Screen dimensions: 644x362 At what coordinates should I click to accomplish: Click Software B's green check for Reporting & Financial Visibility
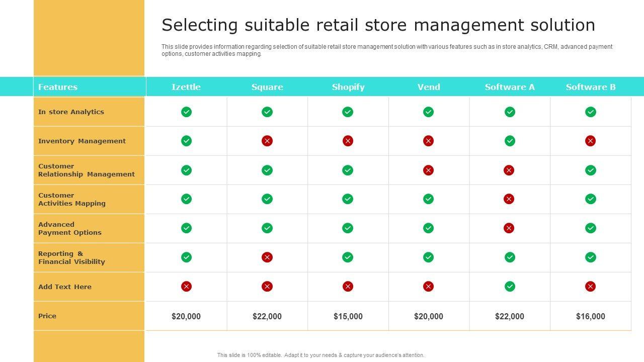[x=591, y=257]
